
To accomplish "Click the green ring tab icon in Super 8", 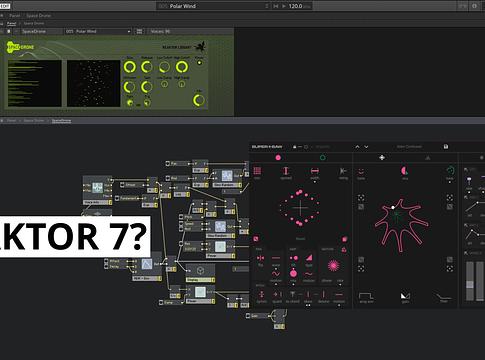I will click(x=323, y=158).
